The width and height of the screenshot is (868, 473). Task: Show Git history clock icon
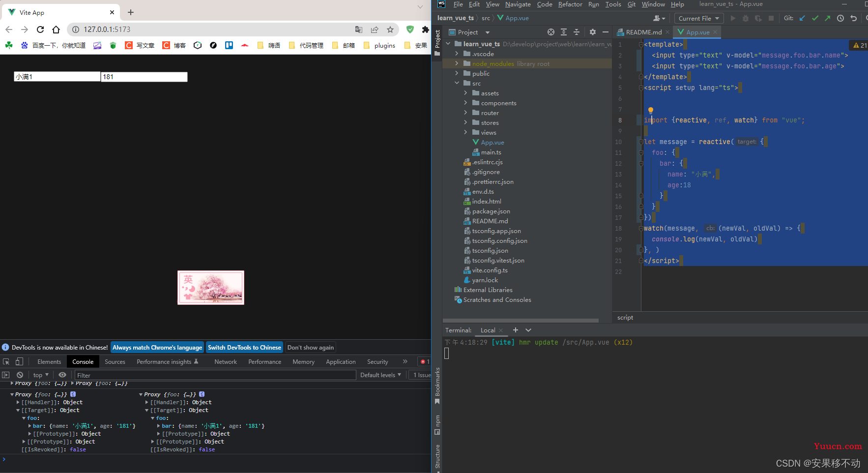[x=840, y=18]
